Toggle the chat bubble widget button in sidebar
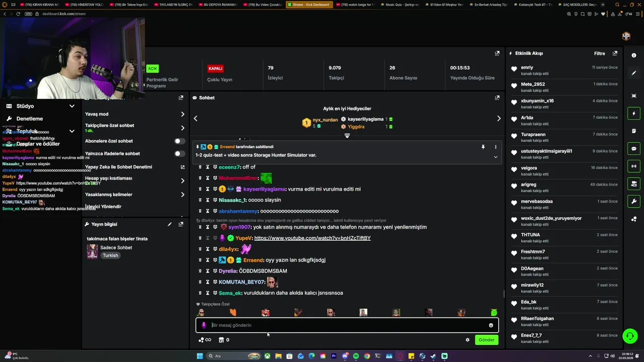This screenshot has height=362, width=644. pos(634,149)
